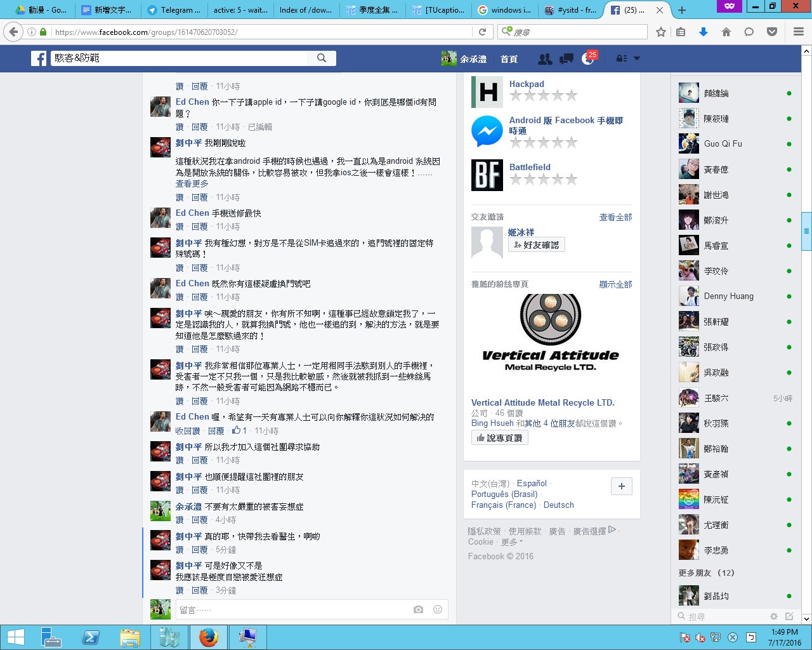Screen dimensions: 812x650
Task: Click the site information icon in address bar
Action: click(x=32, y=32)
